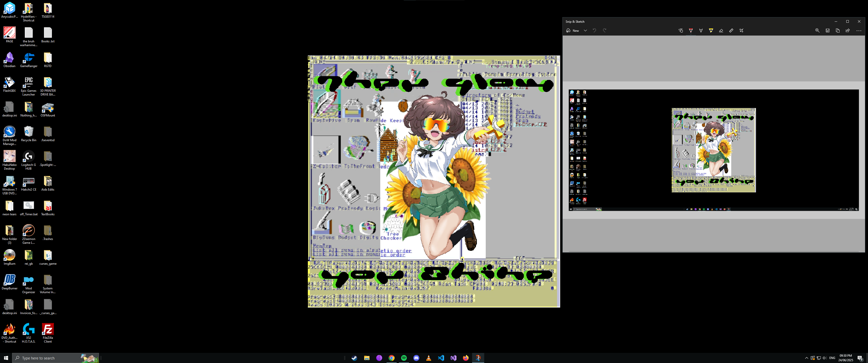Screen dimensions: 868x363
Task: Click the Zoom magnifier in Snip & Sketch
Action: click(x=818, y=31)
